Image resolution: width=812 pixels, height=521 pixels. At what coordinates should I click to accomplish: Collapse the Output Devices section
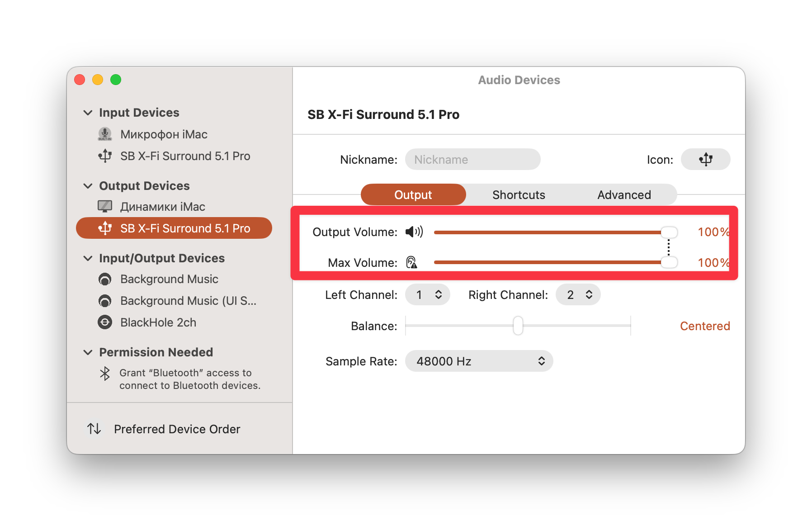[88, 186]
